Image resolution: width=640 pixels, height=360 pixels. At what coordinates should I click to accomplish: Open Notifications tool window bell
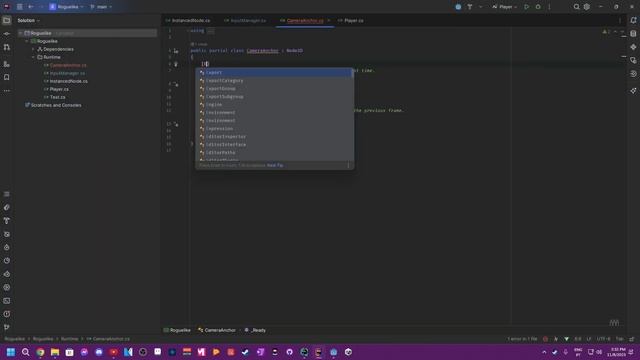633,20
